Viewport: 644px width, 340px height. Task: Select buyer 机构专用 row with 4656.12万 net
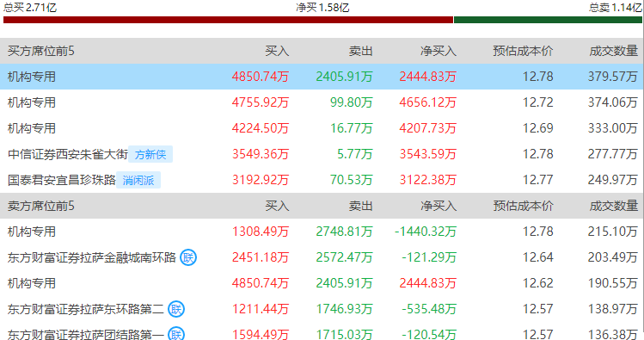[x=322, y=102]
